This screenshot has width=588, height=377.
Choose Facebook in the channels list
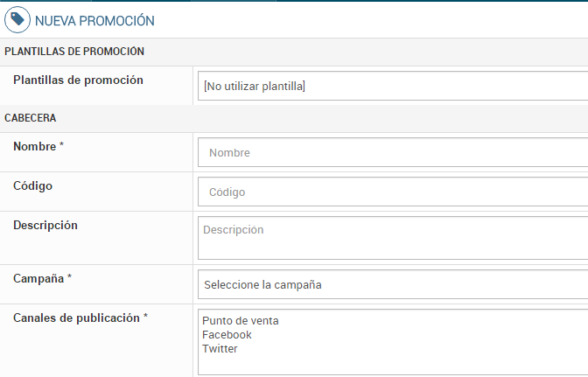pyautogui.click(x=227, y=335)
